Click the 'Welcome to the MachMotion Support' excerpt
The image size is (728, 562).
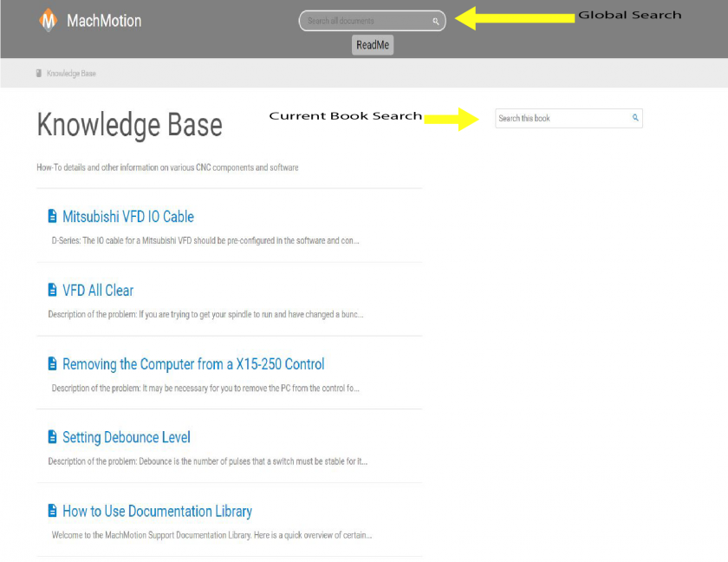point(211,535)
